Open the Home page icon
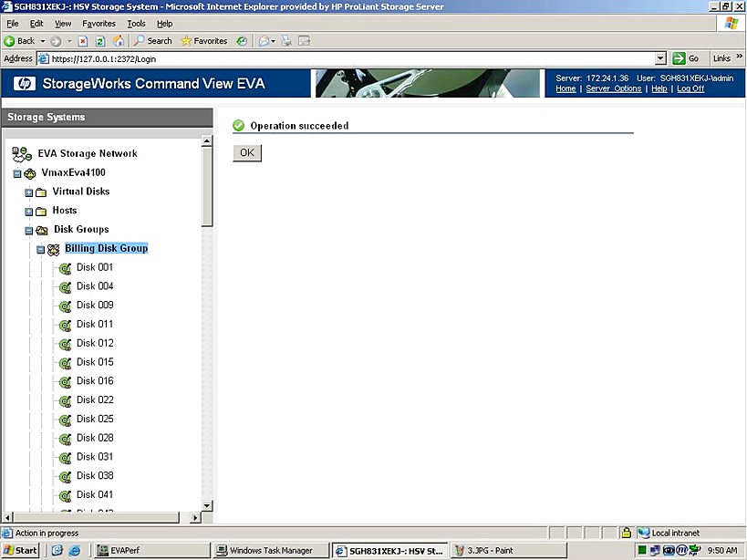Image resolution: width=747 pixels, height=560 pixels. click(x=119, y=41)
